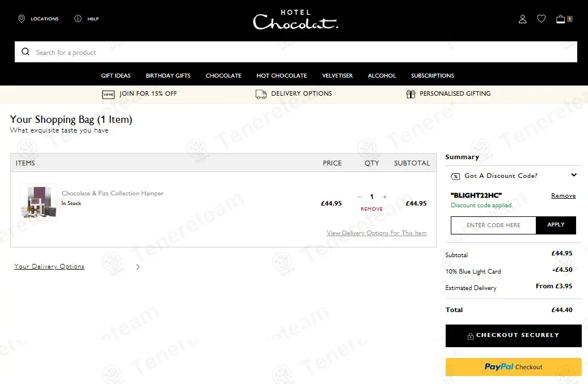Increase quantity with plus button

(x=384, y=197)
